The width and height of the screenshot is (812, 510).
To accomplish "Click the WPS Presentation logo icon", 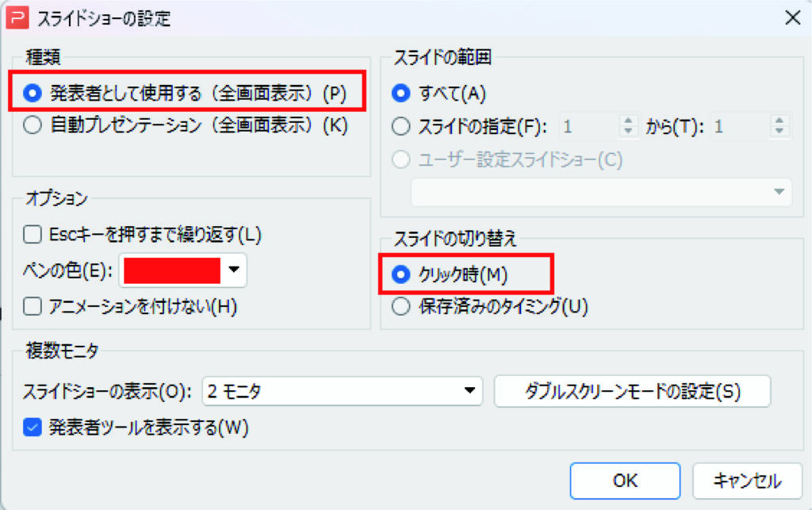I will click(17, 18).
